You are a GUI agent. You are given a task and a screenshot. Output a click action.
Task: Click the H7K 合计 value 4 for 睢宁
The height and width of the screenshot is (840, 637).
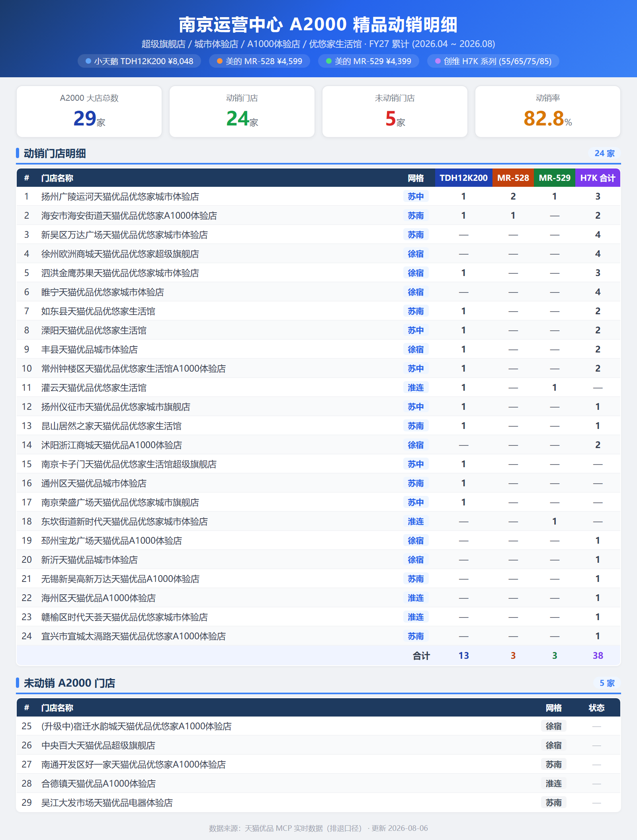598,292
